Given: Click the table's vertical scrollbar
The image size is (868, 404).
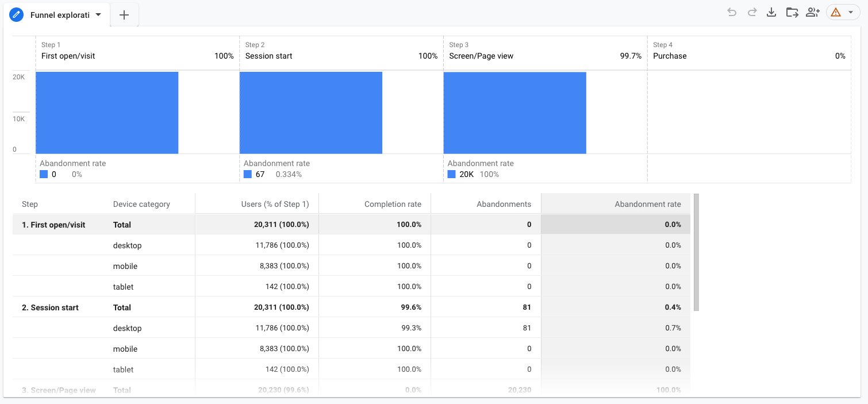Looking at the screenshot, I should [x=696, y=252].
